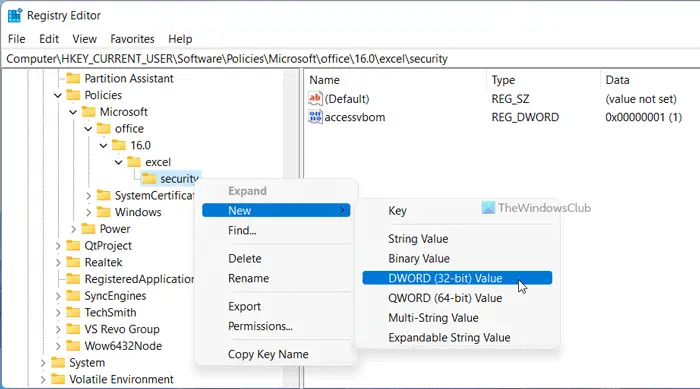The height and width of the screenshot is (389, 700).
Task: Expand the Power key node
Action: point(73,229)
